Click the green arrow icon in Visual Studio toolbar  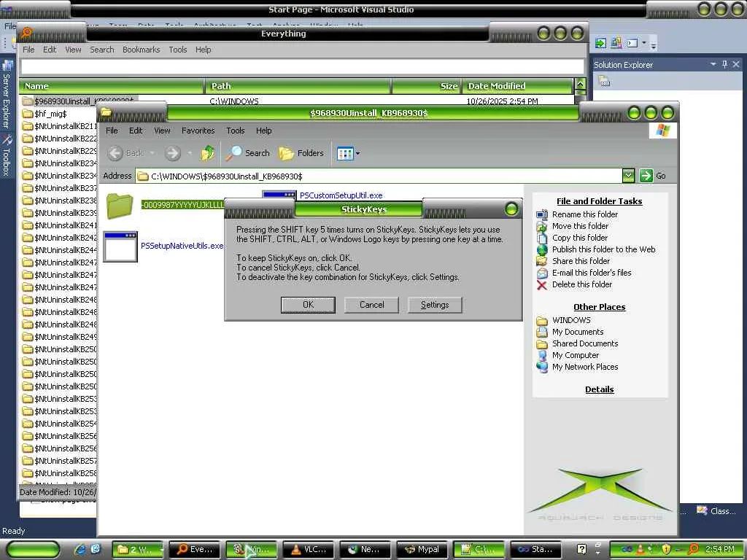[x=601, y=43]
